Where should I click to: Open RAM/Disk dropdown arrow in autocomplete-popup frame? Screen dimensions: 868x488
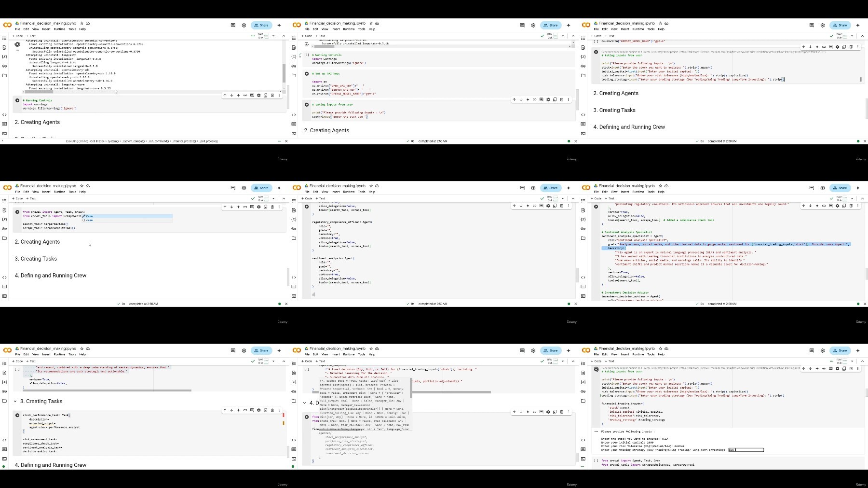point(273,198)
